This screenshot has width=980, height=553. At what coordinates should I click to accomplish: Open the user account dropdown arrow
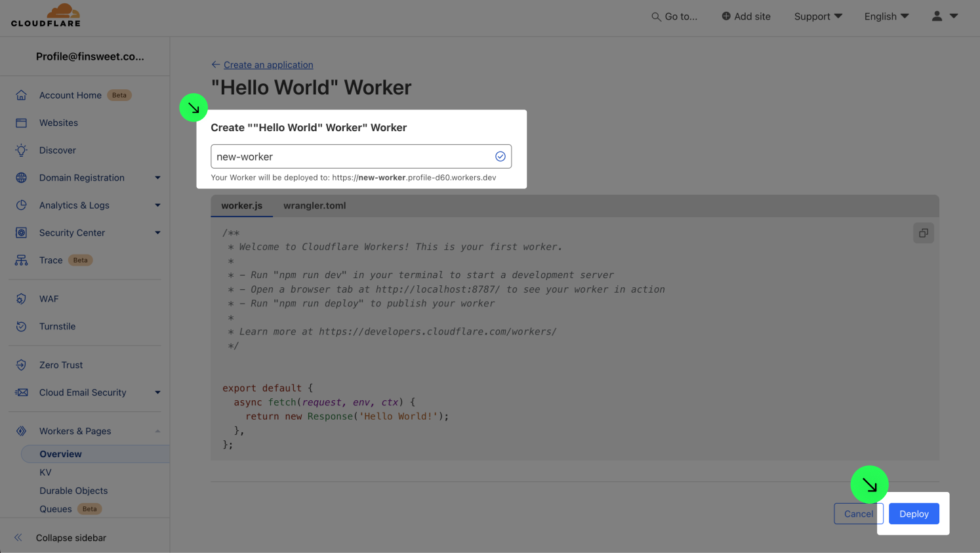coord(954,16)
